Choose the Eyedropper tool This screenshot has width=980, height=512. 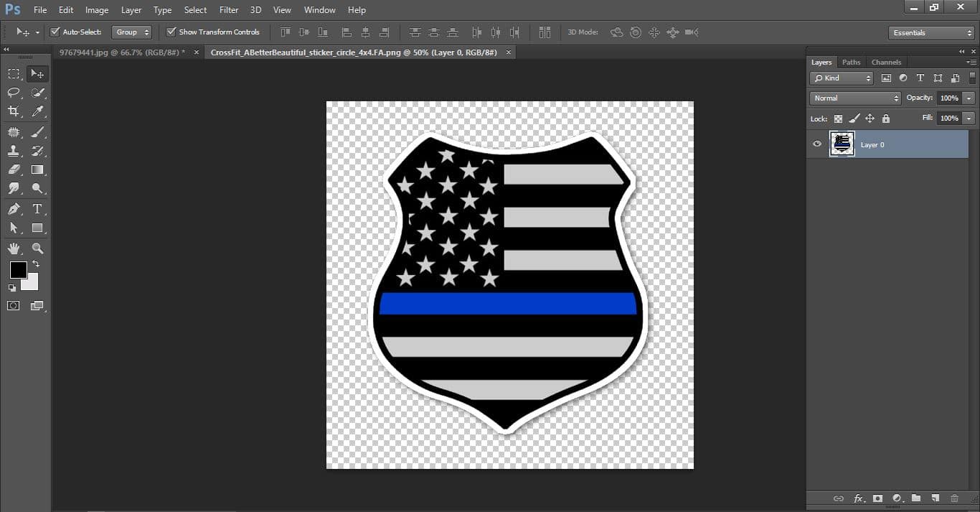point(37,111)
